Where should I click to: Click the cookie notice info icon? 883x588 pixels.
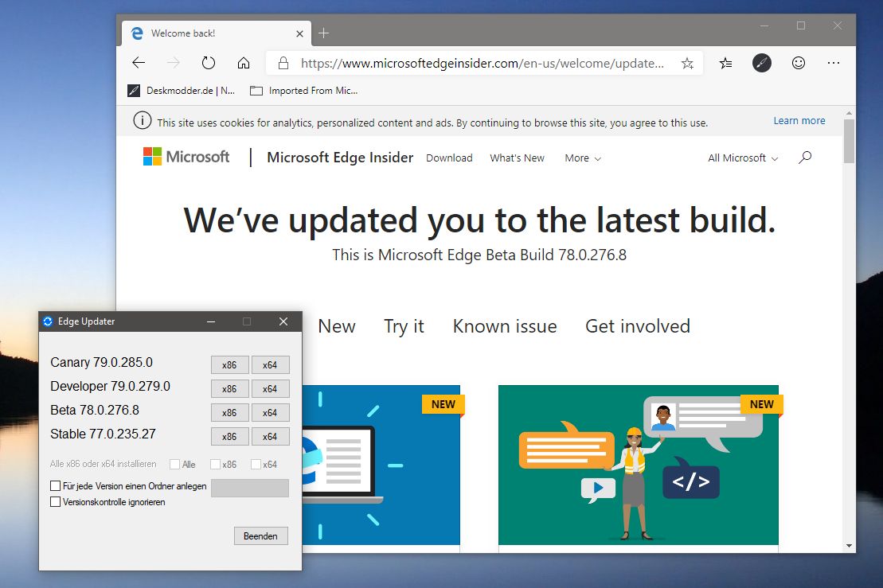click(143, 120)
